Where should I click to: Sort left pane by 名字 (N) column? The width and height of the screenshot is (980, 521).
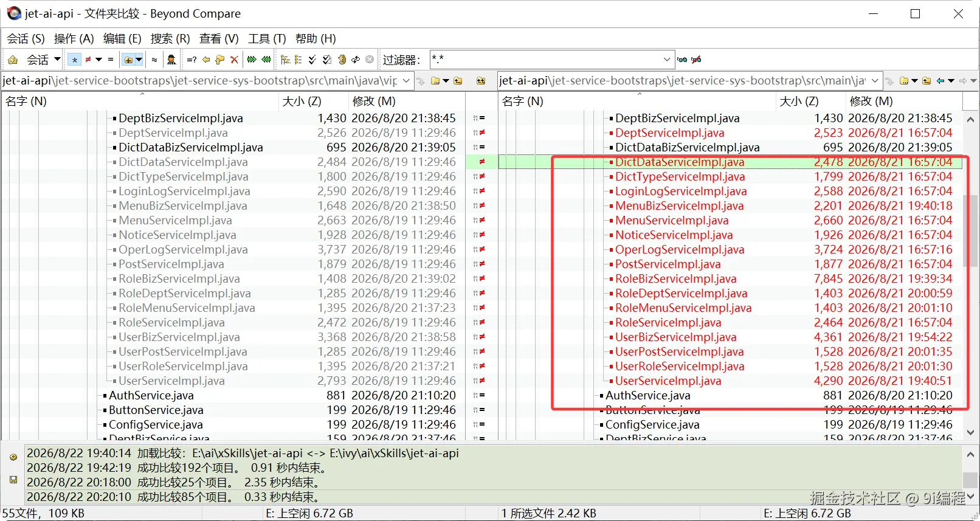point(140,101)
